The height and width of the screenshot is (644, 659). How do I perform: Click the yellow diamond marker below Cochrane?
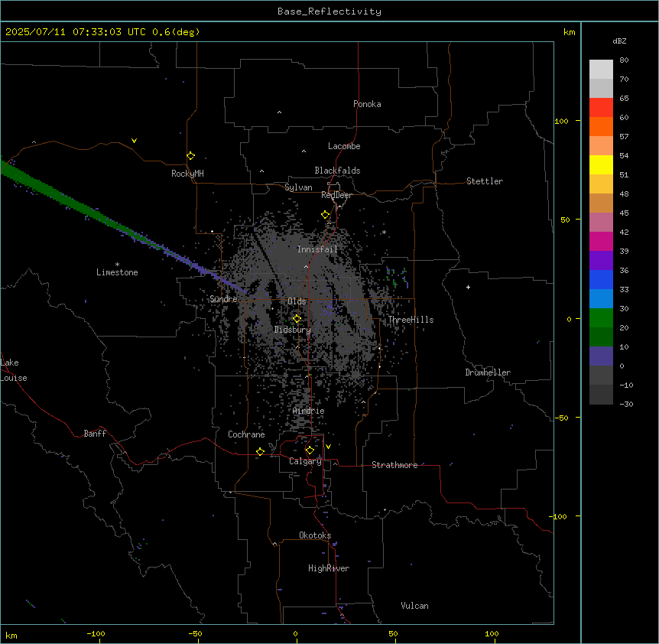click(x=260, y=451)
